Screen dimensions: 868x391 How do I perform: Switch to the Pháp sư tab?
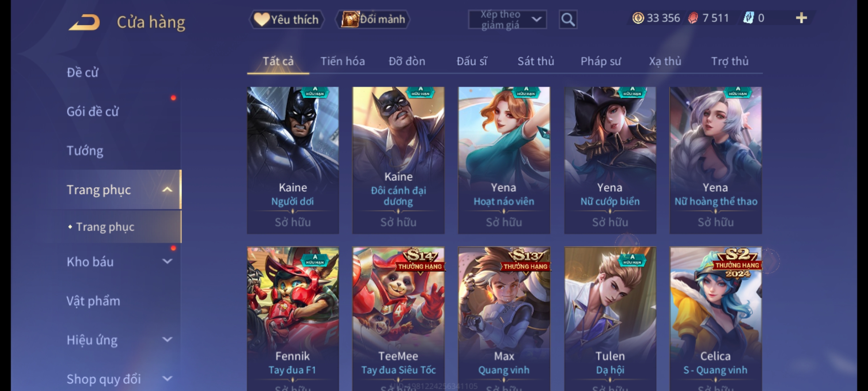(601, 62)
